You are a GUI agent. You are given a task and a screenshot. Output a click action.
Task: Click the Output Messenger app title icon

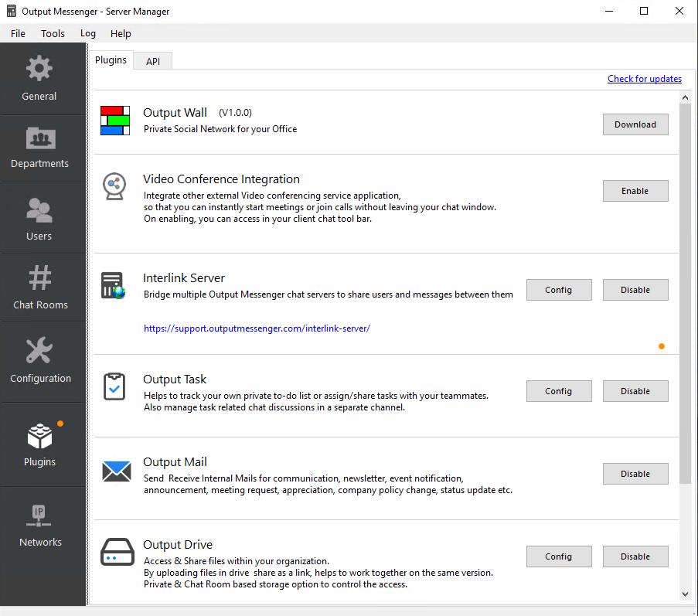point(11,11)
